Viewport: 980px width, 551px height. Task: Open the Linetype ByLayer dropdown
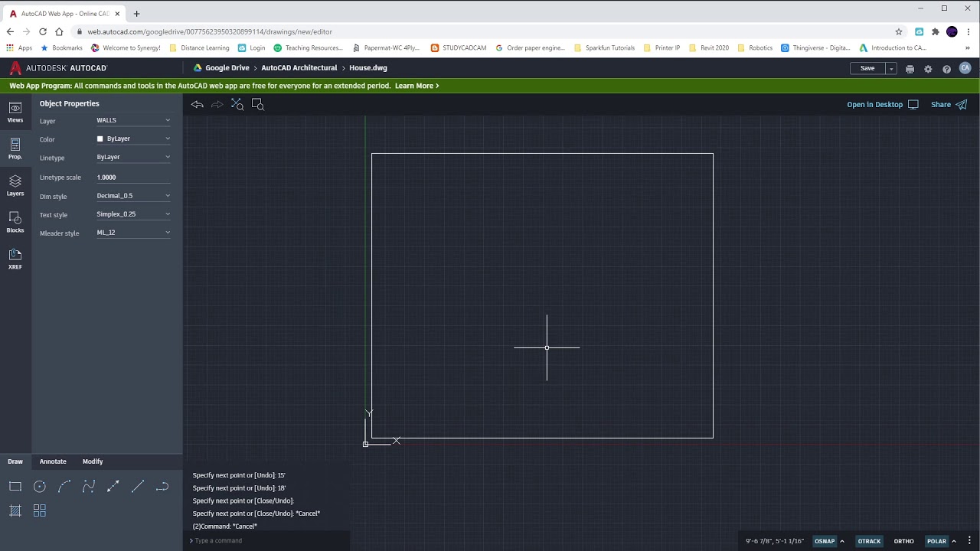(x=133, y=157)
